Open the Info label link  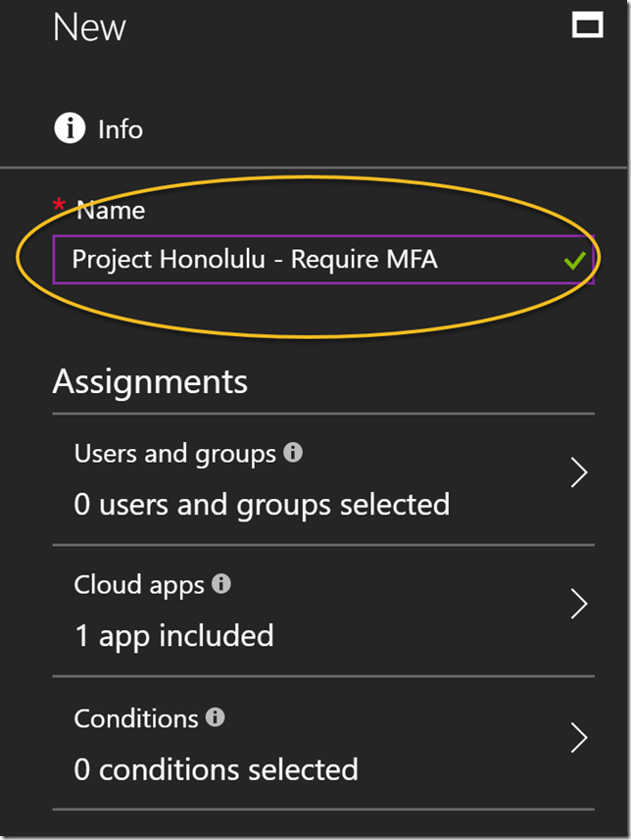(121, 129)
